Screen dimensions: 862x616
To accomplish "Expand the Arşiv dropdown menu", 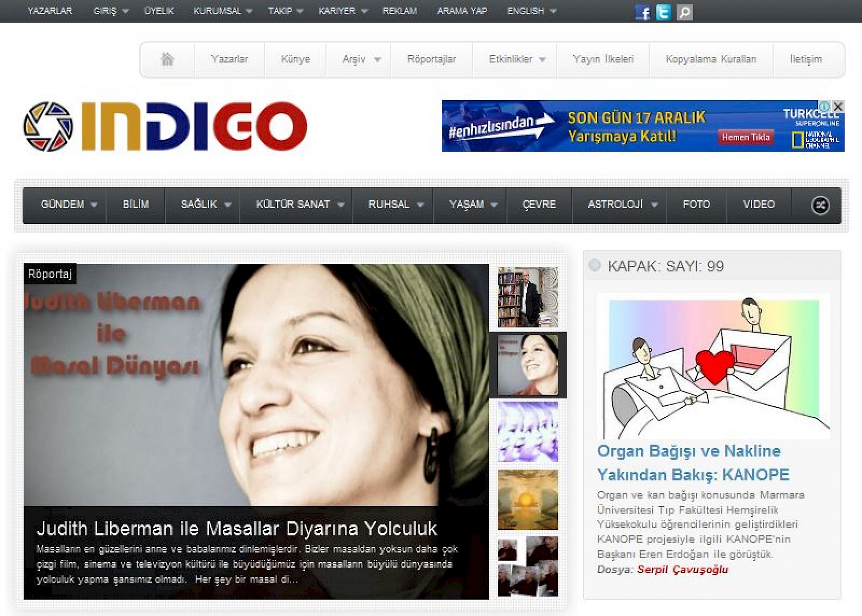I will point(361,59).
